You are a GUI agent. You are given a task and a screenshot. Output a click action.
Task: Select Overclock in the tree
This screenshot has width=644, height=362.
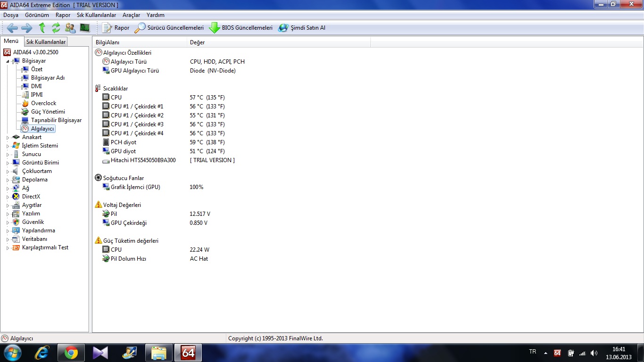pos(43,103)
